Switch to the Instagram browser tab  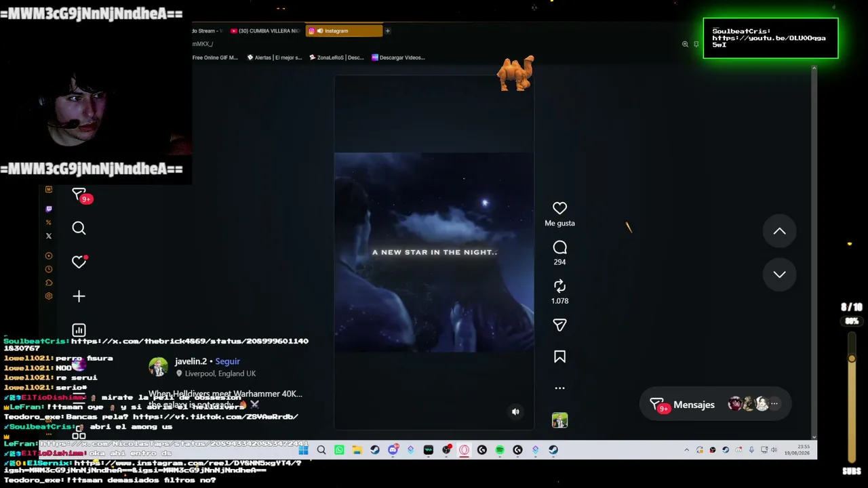click(344, 30)
